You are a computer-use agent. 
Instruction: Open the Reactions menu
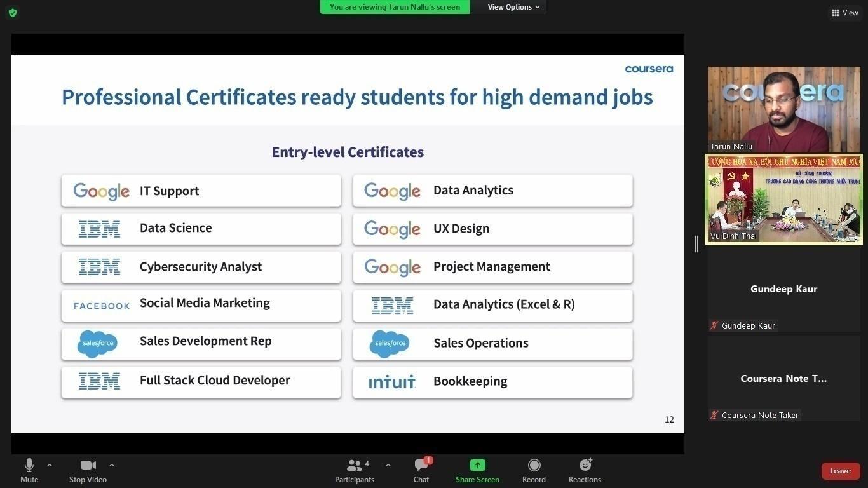pos(585,470)
